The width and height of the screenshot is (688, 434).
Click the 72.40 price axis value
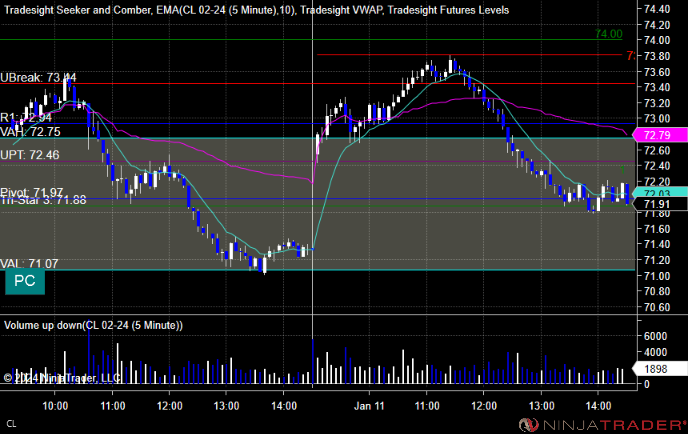pyautogui.click(x=657, y=166)
